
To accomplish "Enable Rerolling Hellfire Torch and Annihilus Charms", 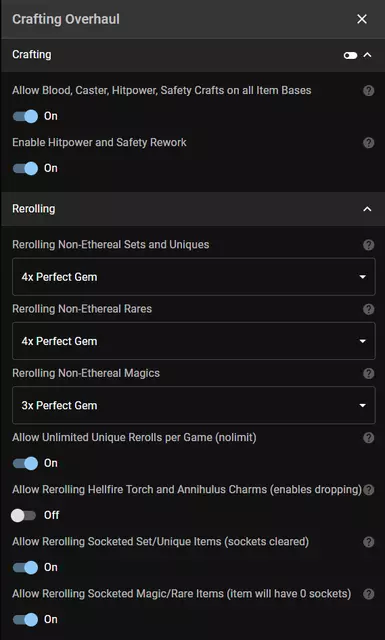I will (24, 516).
